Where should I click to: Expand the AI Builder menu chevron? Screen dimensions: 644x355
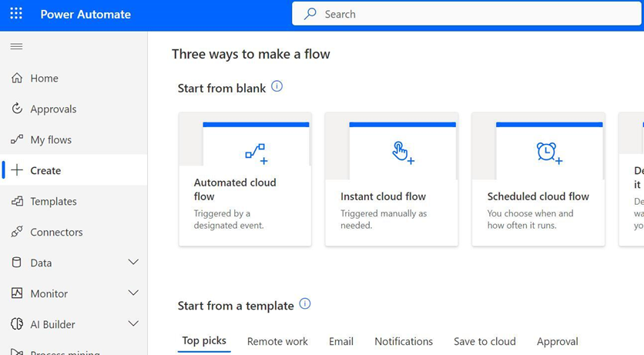(x=133, y=323)
